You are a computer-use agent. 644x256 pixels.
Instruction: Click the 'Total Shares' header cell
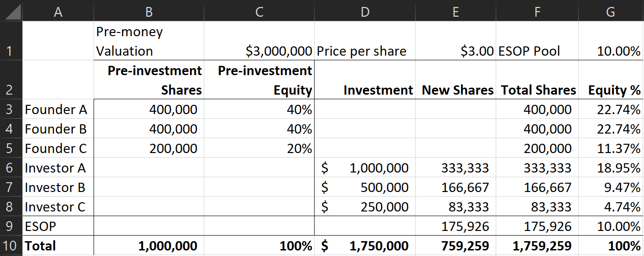click(x=537, y=80)
